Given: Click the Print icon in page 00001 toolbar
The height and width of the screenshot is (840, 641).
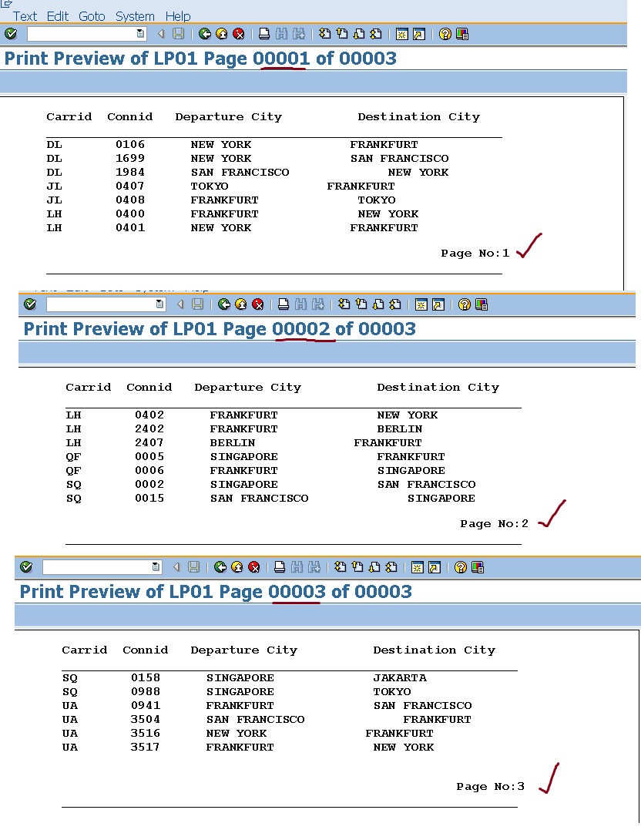Looking at the screenshot, I should tap(264, 34).
